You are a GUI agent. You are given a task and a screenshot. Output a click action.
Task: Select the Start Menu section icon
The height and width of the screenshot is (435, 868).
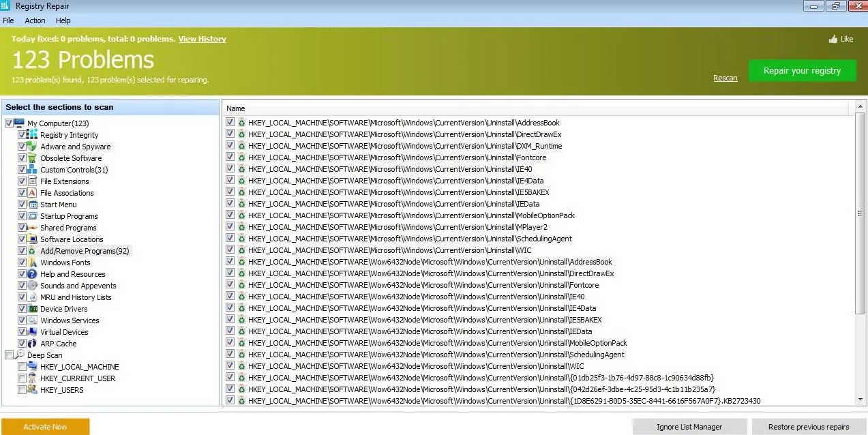31,204
